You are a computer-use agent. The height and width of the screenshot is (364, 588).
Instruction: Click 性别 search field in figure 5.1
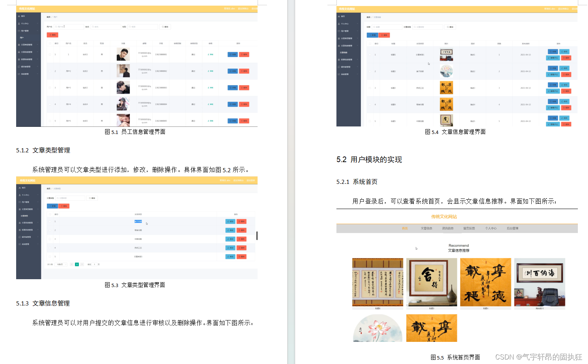pos(143,27)
